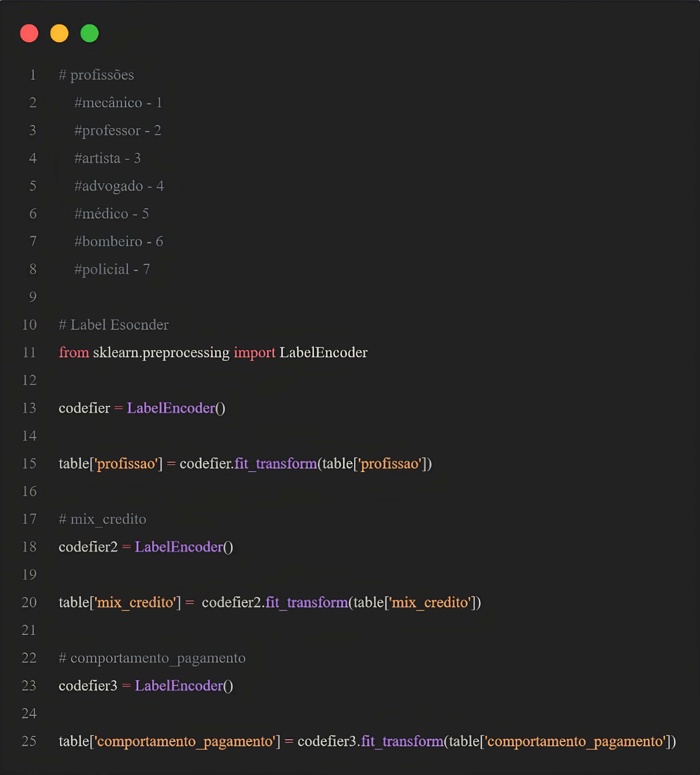This screenshot has width=700, height=775.
Task: Click the '# profissões' comment on line 1
Action: [x=96, y=74]
